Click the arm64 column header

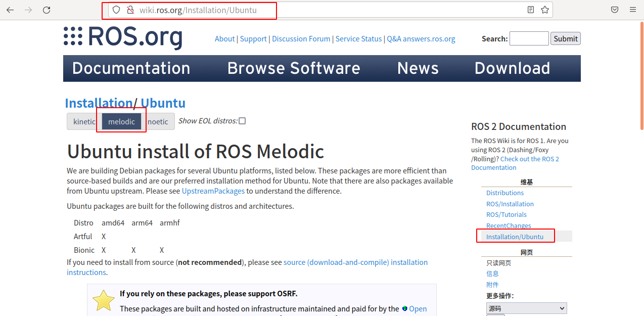142,223
